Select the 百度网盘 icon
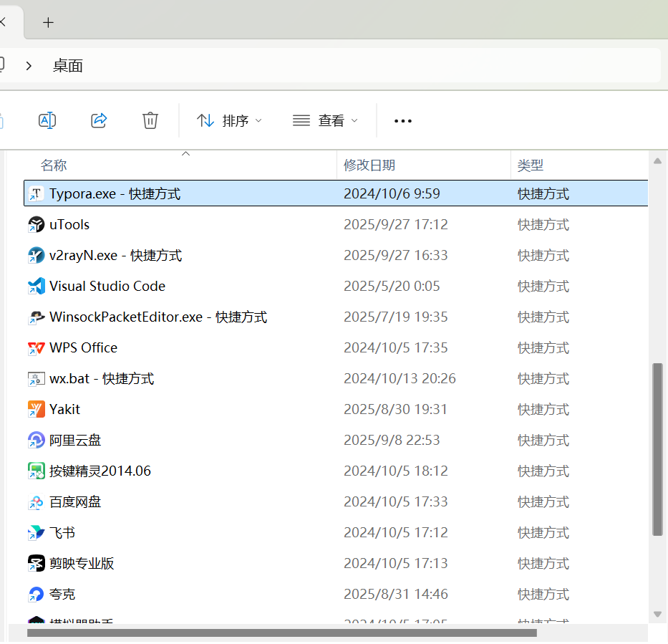The image size is (668, 644). pos(37,501)
